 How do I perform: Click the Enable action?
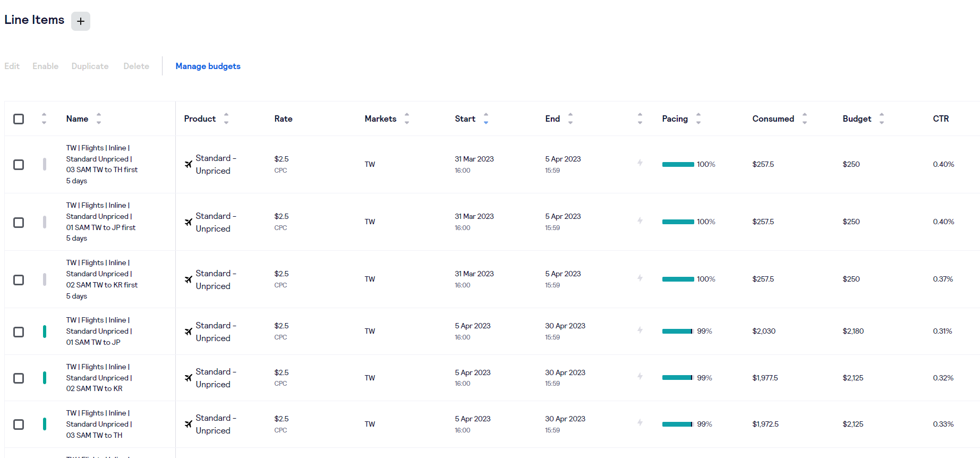(x=46, y=66)
